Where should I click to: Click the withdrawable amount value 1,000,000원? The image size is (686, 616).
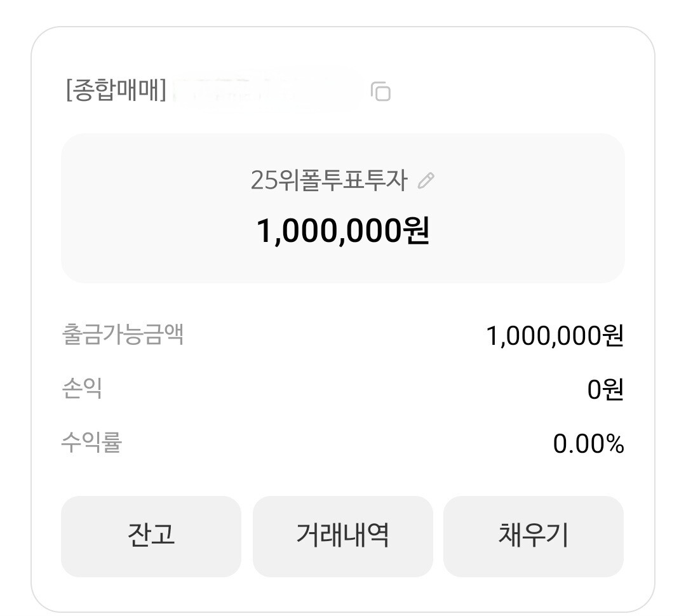(555, 336)
